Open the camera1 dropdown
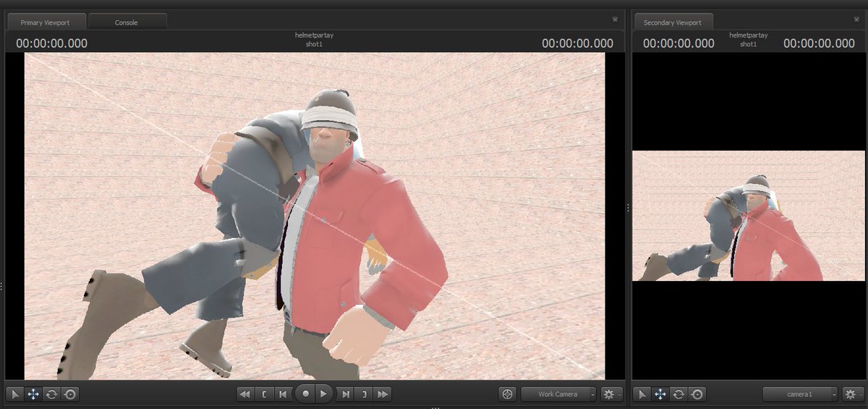The image size is (868, 409). (x=800, y=395)
